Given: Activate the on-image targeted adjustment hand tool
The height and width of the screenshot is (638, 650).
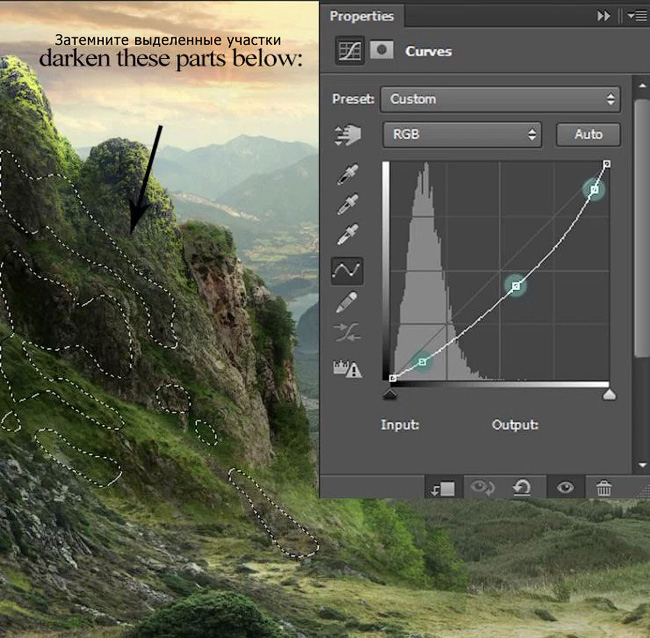Looking at the screenshot, I should pyautogui.click(x=347, y=135).
